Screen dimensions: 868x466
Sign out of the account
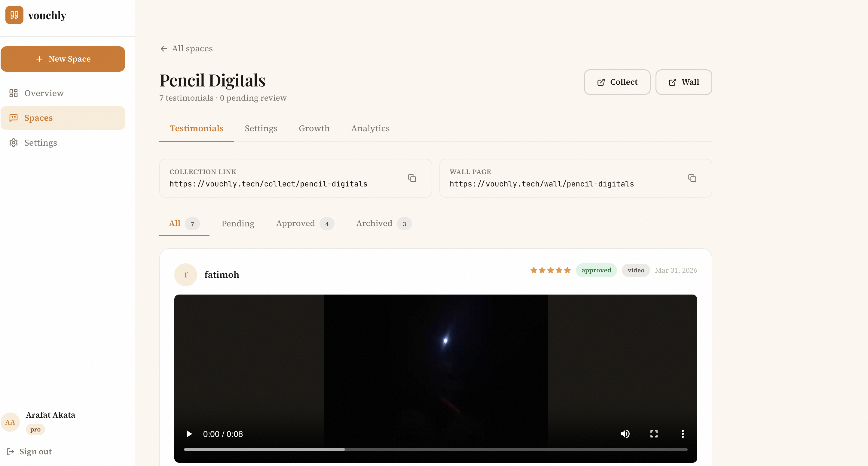(x=35, y=452)
